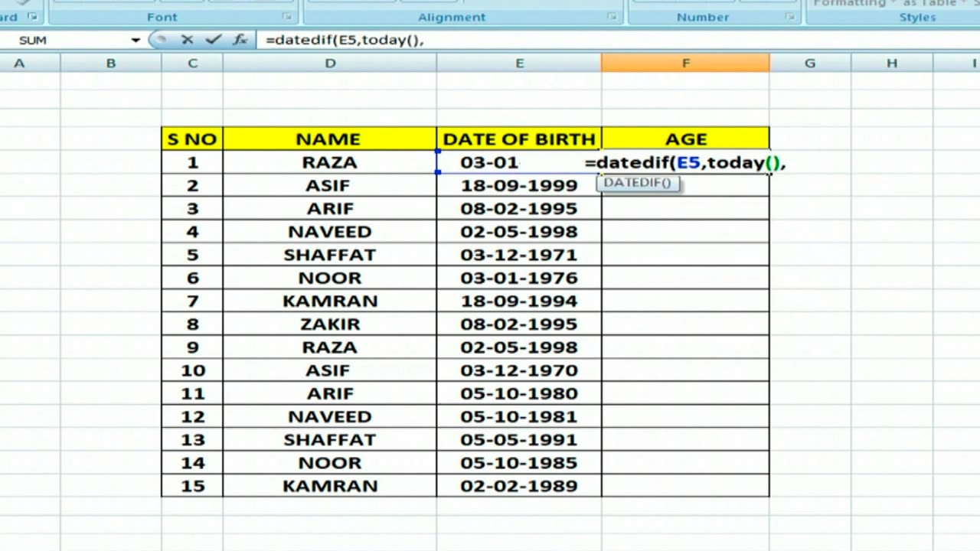Select serial number cell 10
The image size is (980, 551).
(x=192, y=370)
